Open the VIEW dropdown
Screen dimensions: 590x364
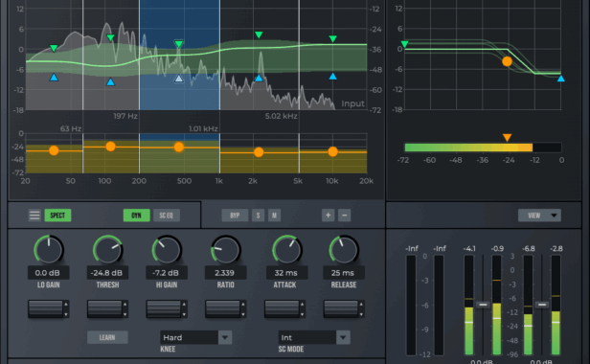(x=539, y=216)
